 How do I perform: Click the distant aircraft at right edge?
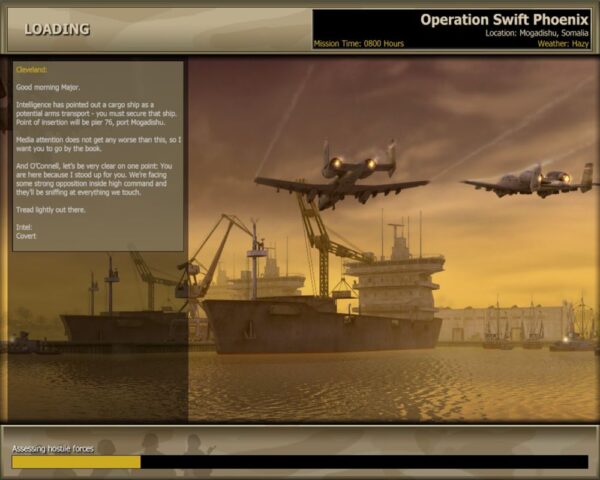click(535, 182)
